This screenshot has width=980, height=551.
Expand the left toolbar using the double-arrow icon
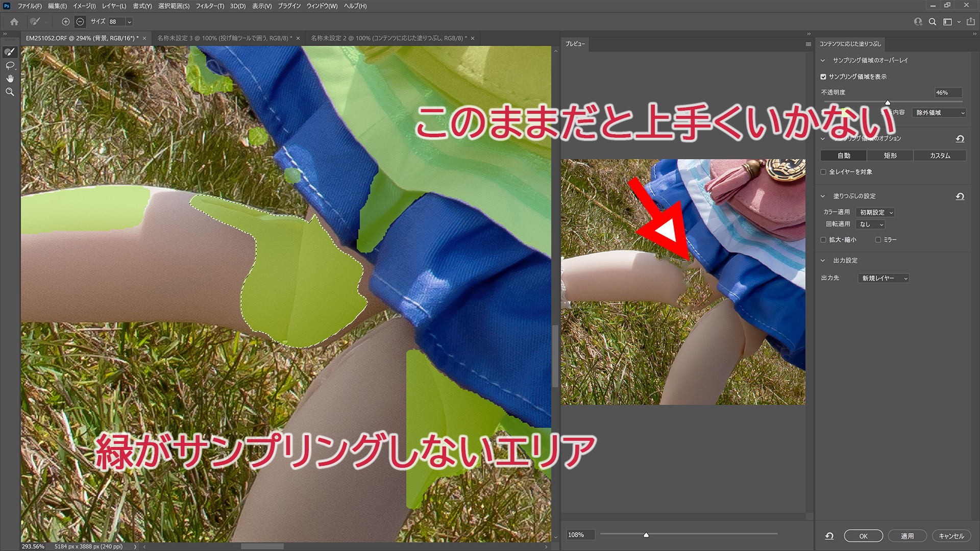[5, 34]
